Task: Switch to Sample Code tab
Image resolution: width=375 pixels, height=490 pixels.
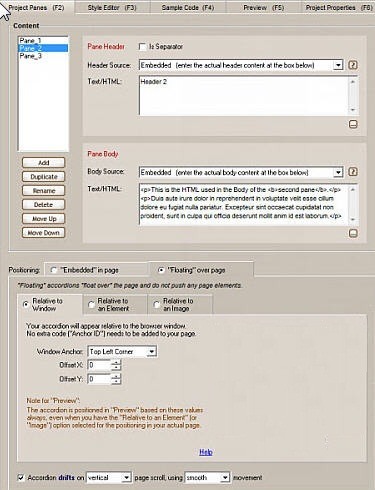Action: 188,7
